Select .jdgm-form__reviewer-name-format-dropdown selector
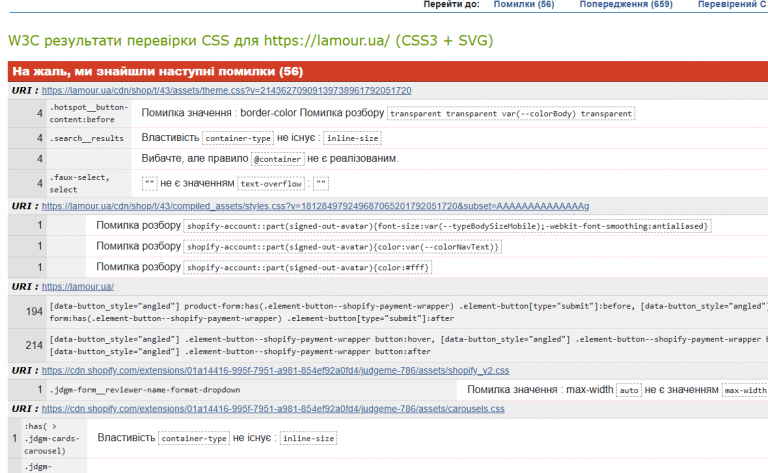The height and width of the screenshot is (473, 768). 145,390
